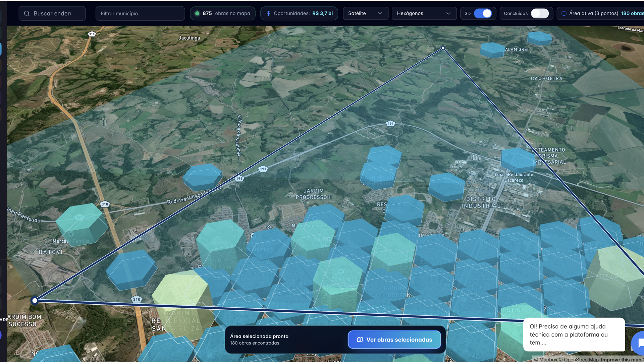
Task: Click the Filtrar município input field
Action: 140,13
